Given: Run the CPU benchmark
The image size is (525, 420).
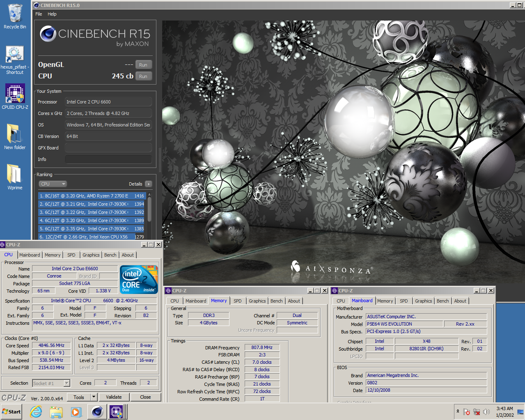Looking at the screenshot, I should pos(143,76).
